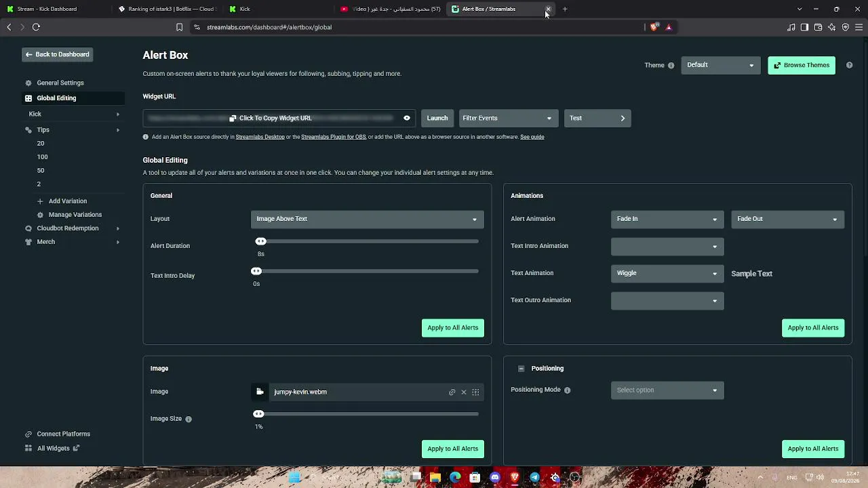The width and height of the screenshot is (868, 488).
Task: Go back using the browser back arrow
Action: coord(9,27)
